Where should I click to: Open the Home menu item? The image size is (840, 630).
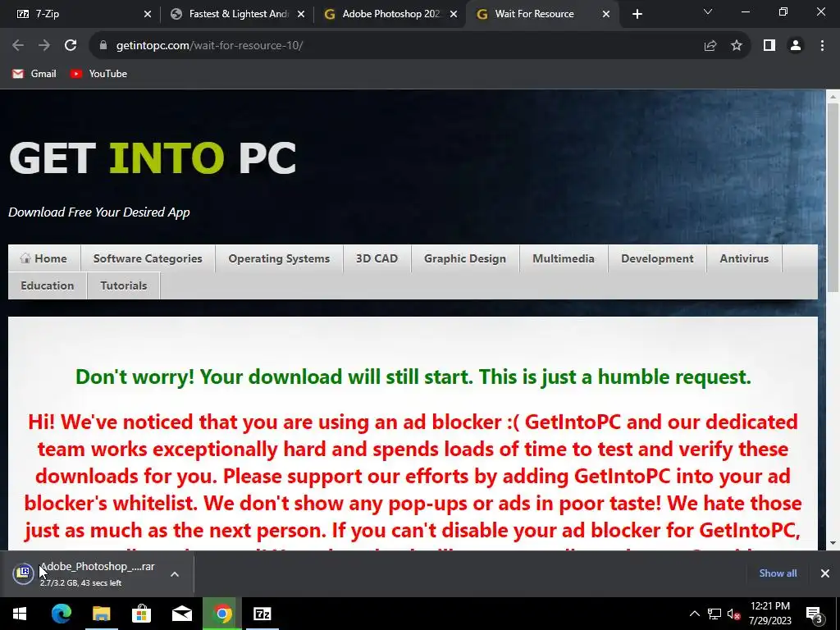coord(44,258)
